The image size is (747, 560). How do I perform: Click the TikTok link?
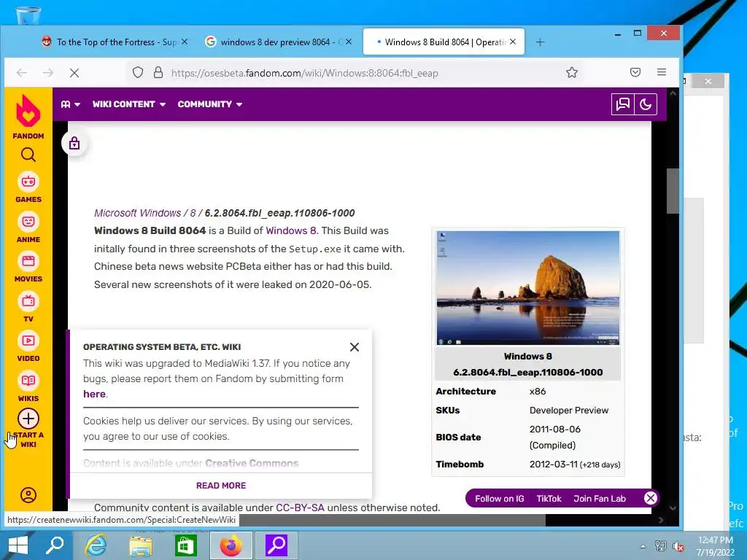549,499
